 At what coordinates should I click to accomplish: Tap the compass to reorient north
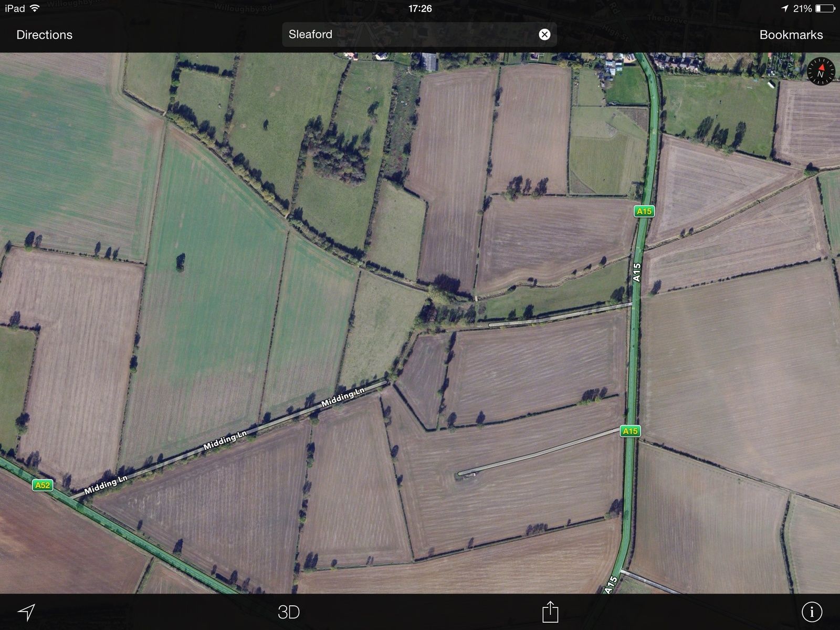tap(820, 71)
